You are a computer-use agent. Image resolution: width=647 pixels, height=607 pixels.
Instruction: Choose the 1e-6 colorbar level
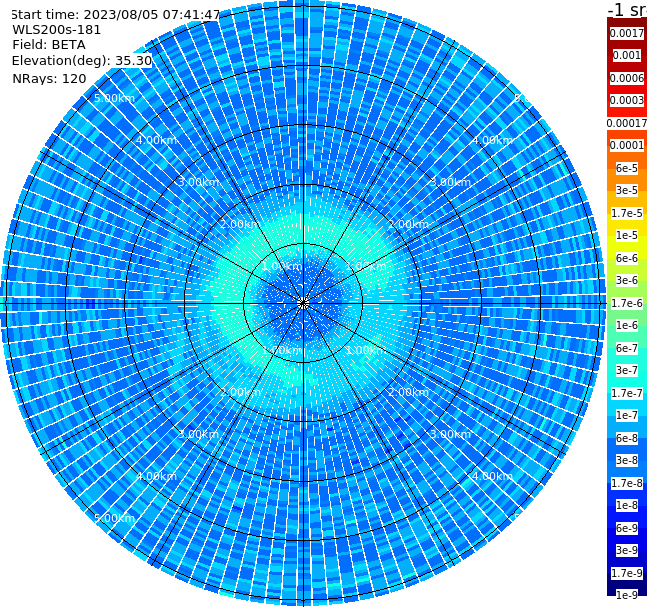pos(627,325)
